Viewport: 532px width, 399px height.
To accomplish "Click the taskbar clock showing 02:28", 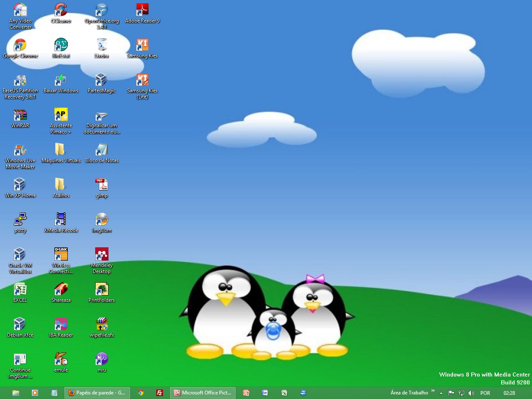I will click(509, 393).
